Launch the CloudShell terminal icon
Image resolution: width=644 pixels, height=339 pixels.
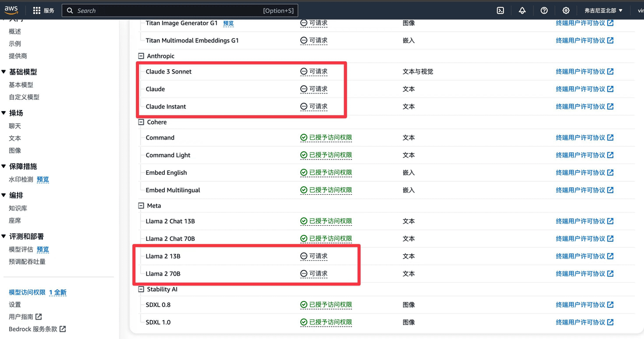click(x=500, y=11)
